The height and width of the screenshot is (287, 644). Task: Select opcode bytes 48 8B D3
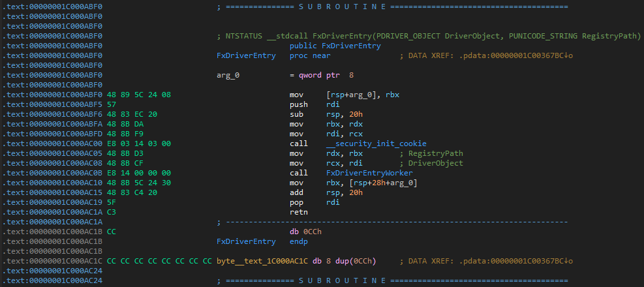point(125,153)
